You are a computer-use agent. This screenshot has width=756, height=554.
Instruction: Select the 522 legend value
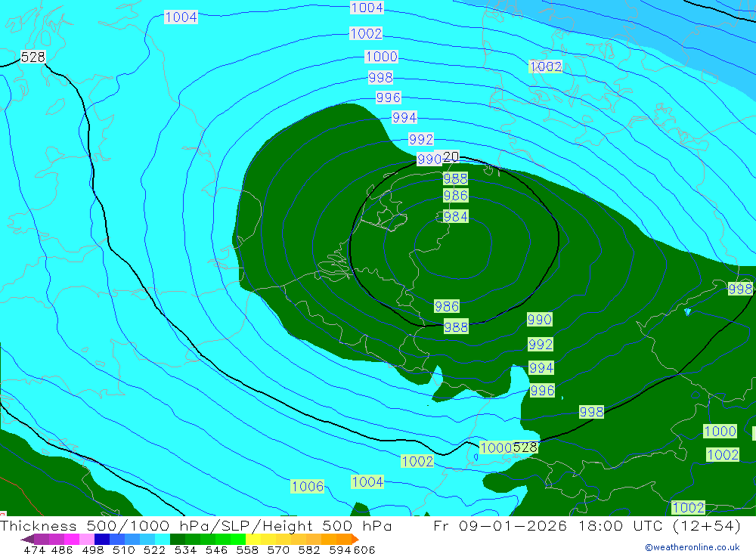(x=155, y=549)
